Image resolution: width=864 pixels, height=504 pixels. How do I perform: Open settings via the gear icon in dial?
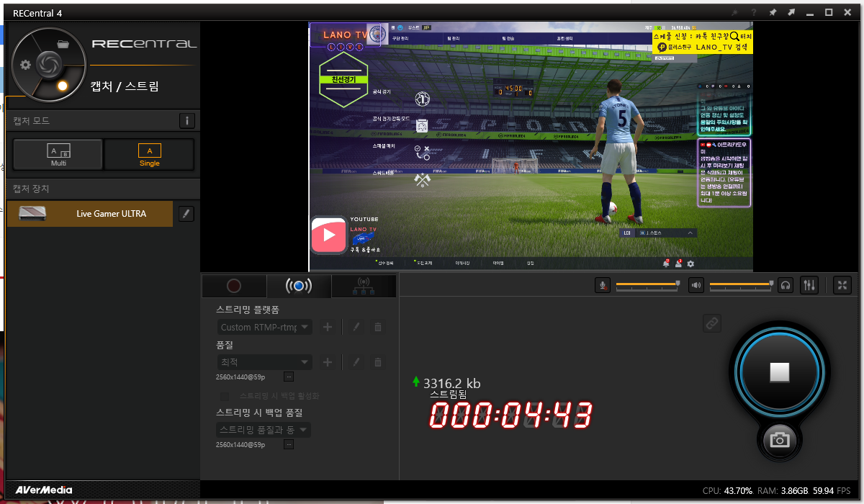(26, 65)
